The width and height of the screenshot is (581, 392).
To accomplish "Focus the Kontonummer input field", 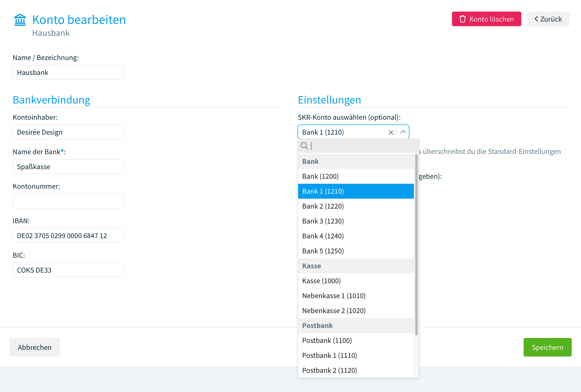I will point(68,201).
